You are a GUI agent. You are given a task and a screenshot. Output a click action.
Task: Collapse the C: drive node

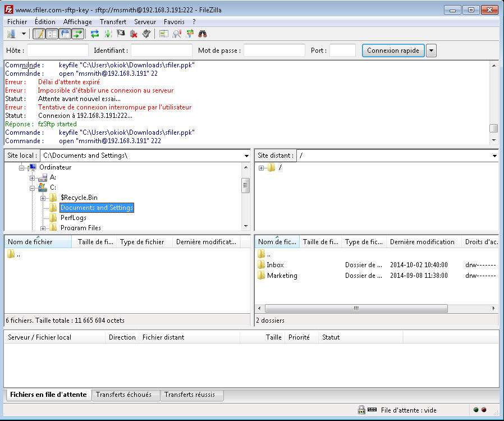[x=32, y=188]
